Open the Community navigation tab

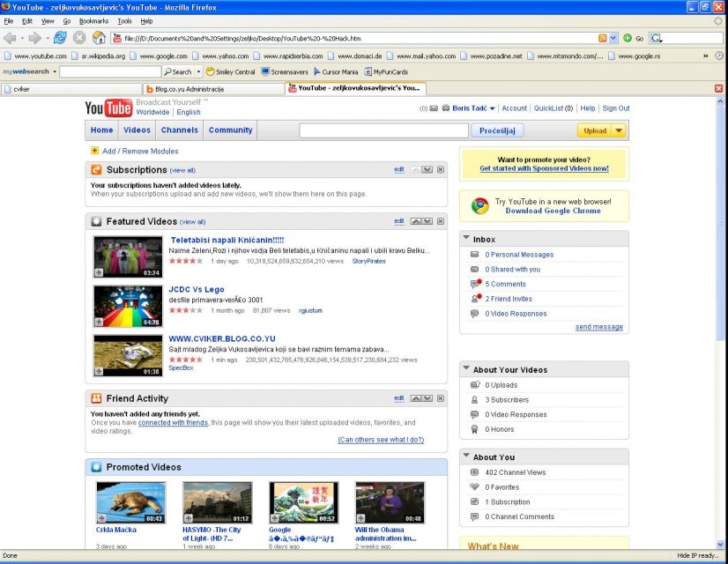(x=230, y=130)
